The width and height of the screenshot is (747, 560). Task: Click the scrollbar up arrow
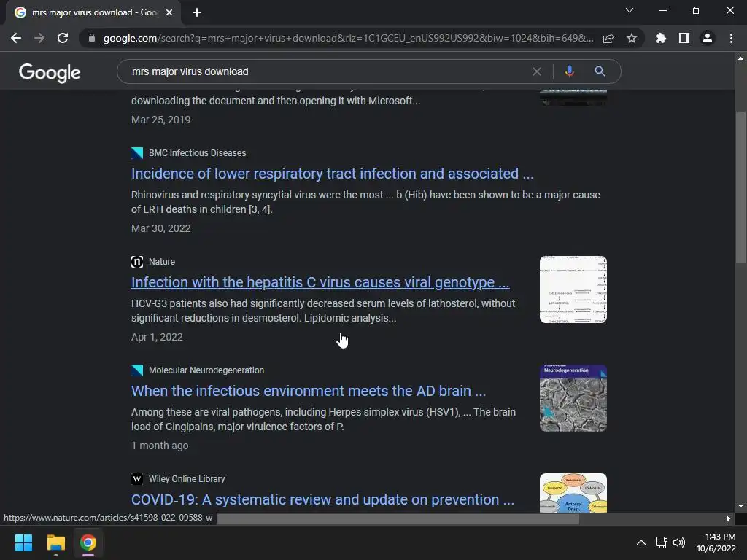(740, 58)
